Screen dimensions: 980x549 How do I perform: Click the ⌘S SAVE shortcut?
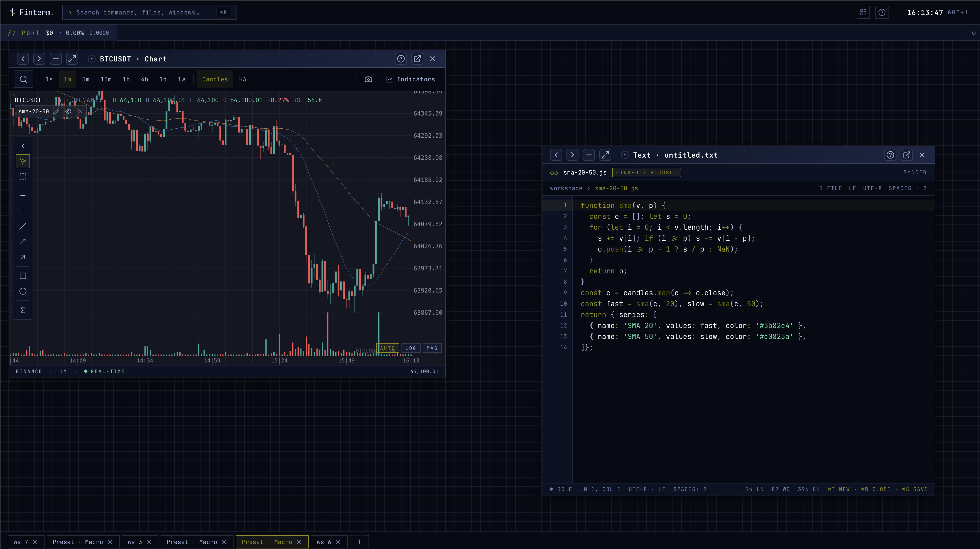pyautogui.click(x=915, y=489)
